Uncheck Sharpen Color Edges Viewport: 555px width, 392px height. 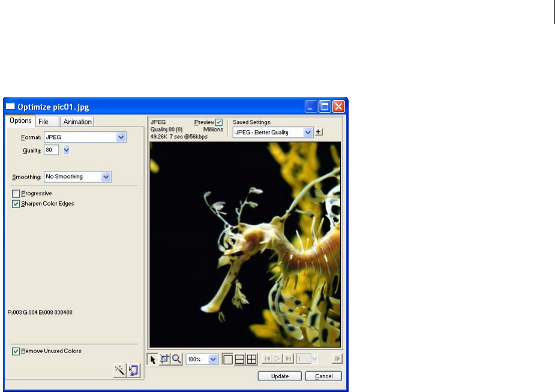(x=16, y=204)
